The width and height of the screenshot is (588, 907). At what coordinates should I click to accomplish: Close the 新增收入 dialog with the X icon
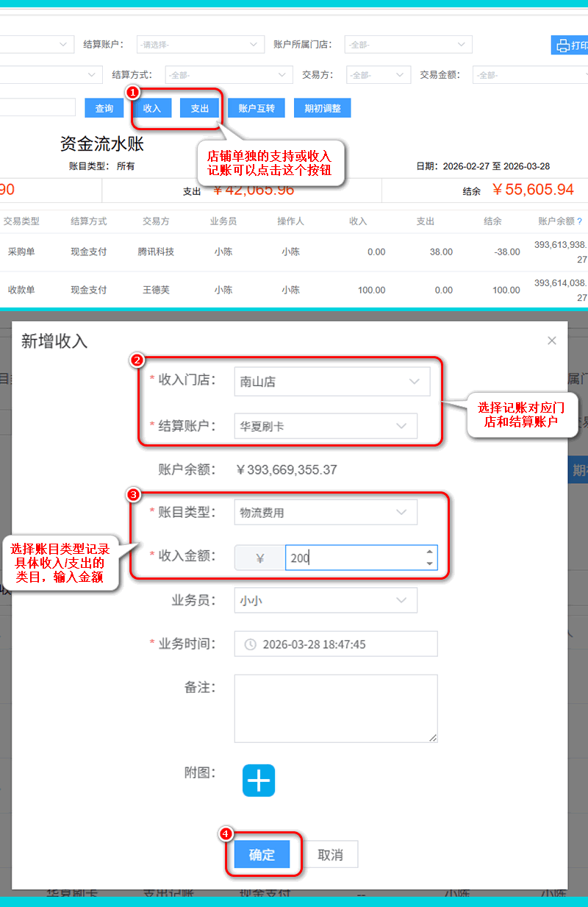click(x=552, y=341)
